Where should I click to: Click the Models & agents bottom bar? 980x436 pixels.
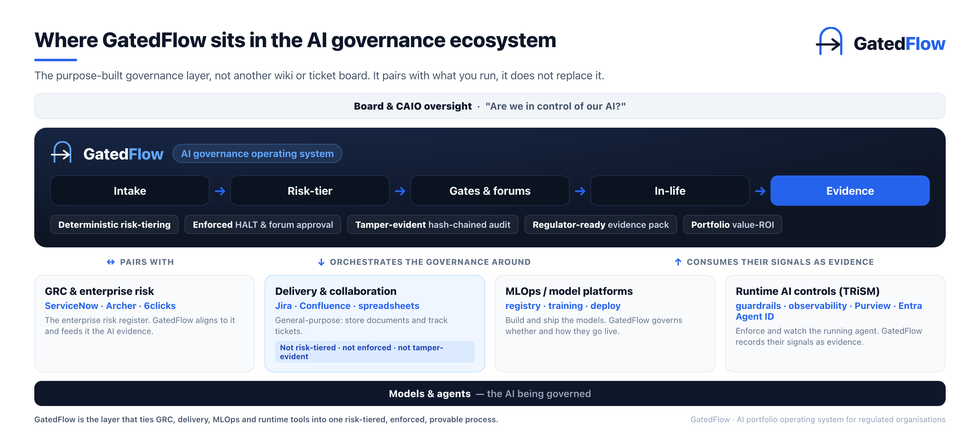(490, 393)
